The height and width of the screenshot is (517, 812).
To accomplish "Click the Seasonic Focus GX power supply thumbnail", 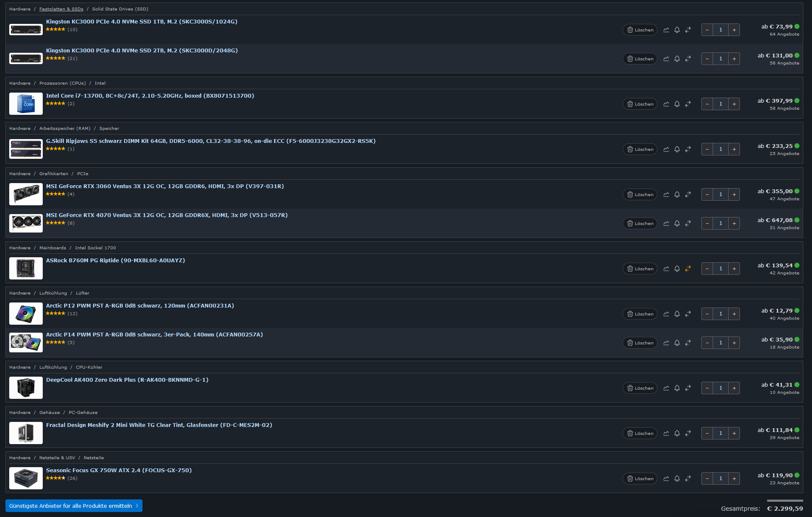I will (26, 478).
